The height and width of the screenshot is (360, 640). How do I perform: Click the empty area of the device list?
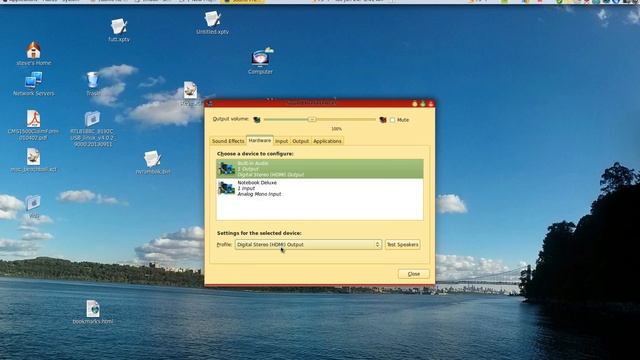tap(320, 209)
